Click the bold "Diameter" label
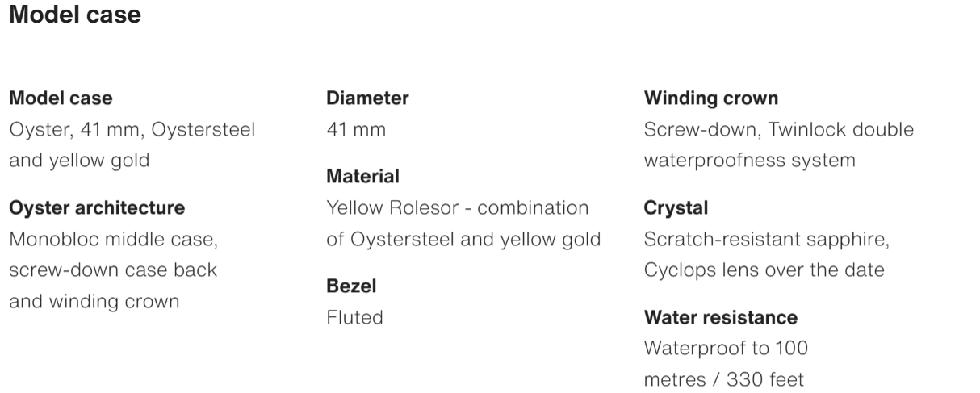 click(x=367, y=98)
